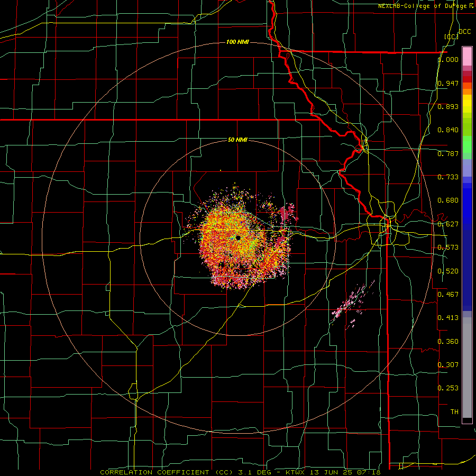Click the 0.307 scale label

click(x=448, y=364)
